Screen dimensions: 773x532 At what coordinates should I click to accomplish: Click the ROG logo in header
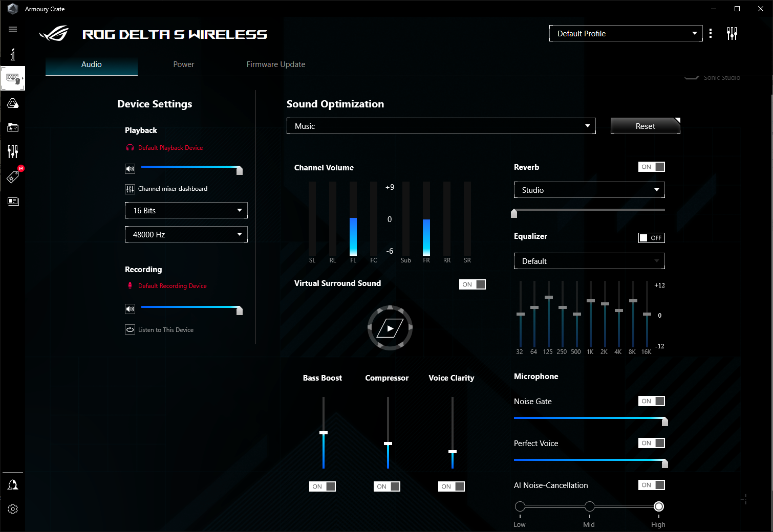pos(54,34)
